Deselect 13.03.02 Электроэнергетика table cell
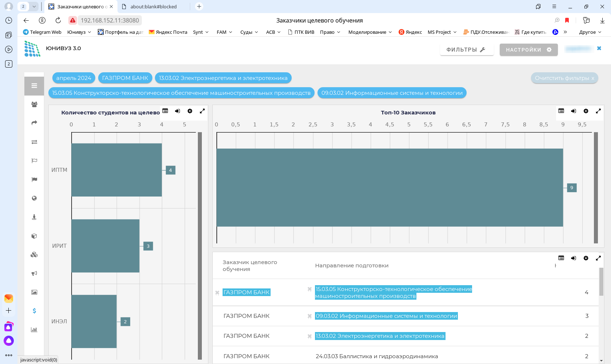This screenshot has width=611, height=364. (310, 336)
